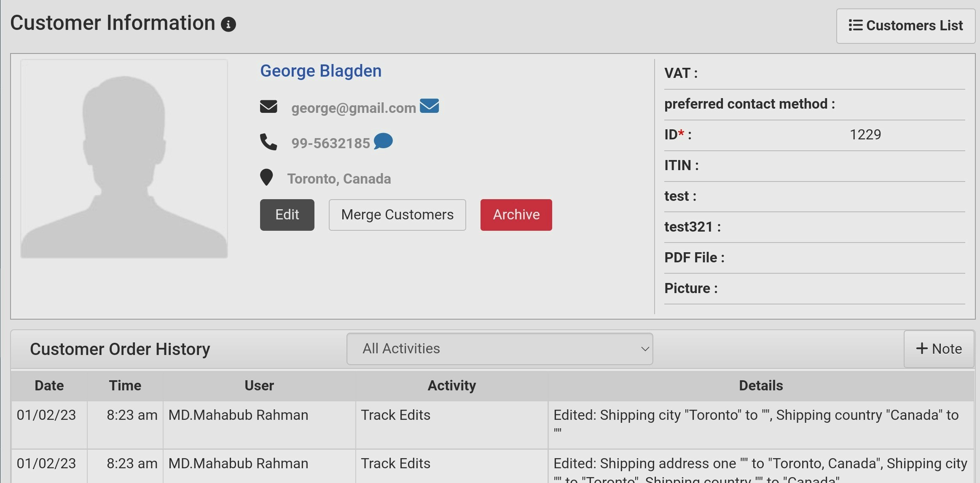Click the Track Edits activity row

click(x=396, y=415)
